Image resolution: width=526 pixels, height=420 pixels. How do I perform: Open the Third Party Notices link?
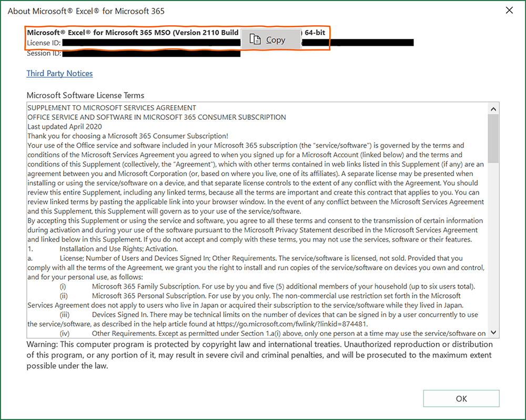59,74
